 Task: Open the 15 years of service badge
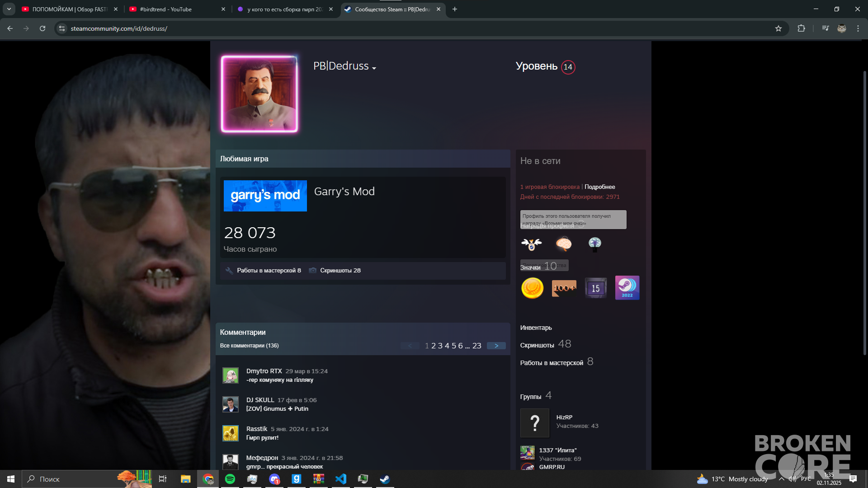(x=596, y=288)
